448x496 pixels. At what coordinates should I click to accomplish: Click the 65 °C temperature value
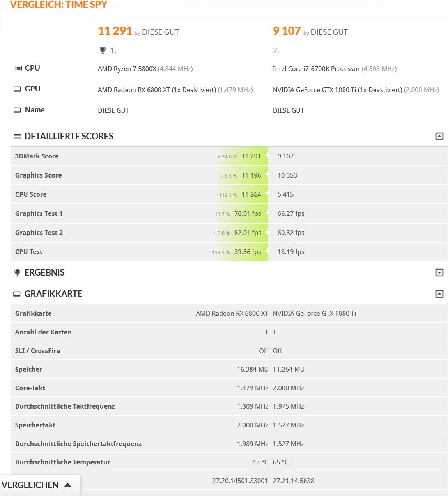(281, 462)
